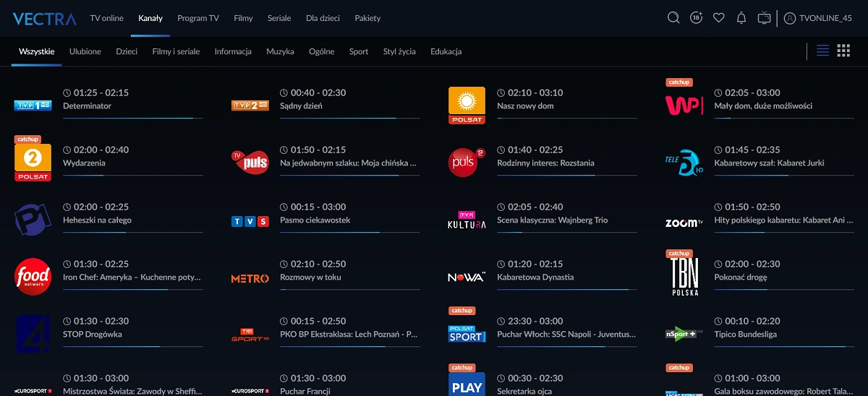Image resolution: width=868 pixels, height=396 pixels.
Task: Open the Program TV menu item
Action: click(198, 18)
